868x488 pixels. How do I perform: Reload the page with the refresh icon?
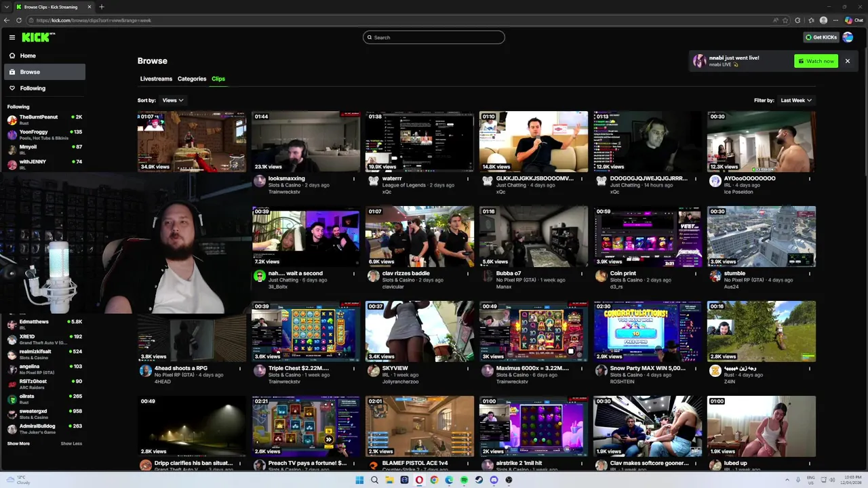[19, 20]
